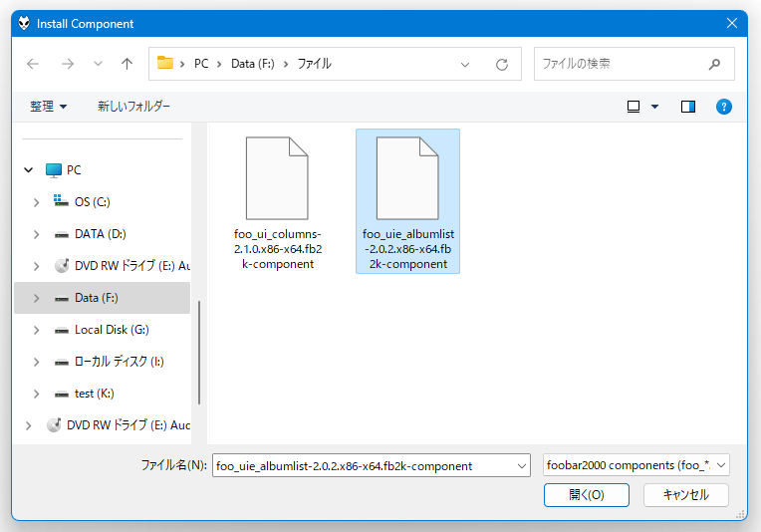
Task: Select DATA (D:) drive
Action: [x=101, y=234]
